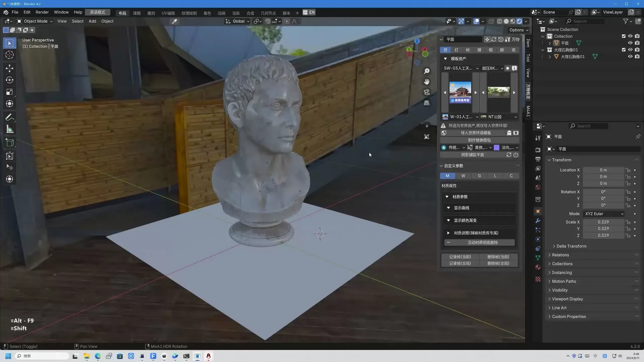
Task: Expand the Delta Transform section
Action: [571, 246]
